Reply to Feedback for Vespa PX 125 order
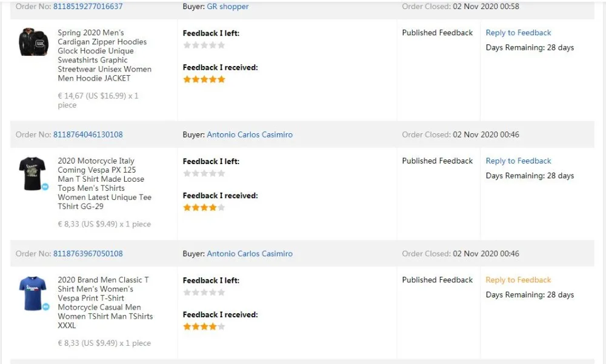Screen dimensions: 606x364 coord(518,161)
